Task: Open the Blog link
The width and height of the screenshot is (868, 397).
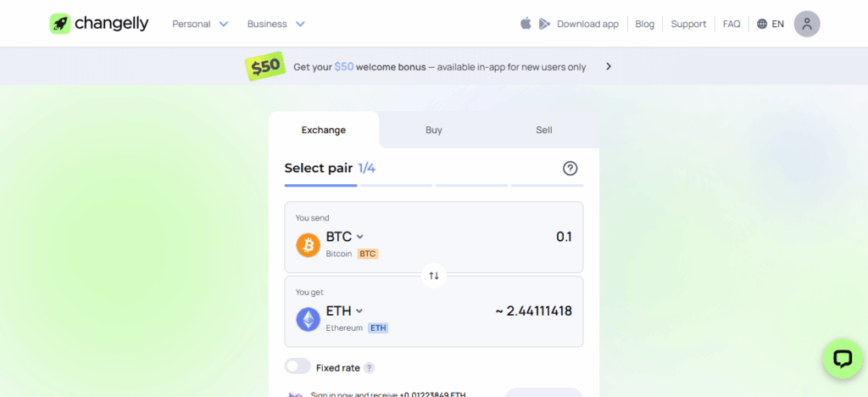Action: (x=645, y=24)
